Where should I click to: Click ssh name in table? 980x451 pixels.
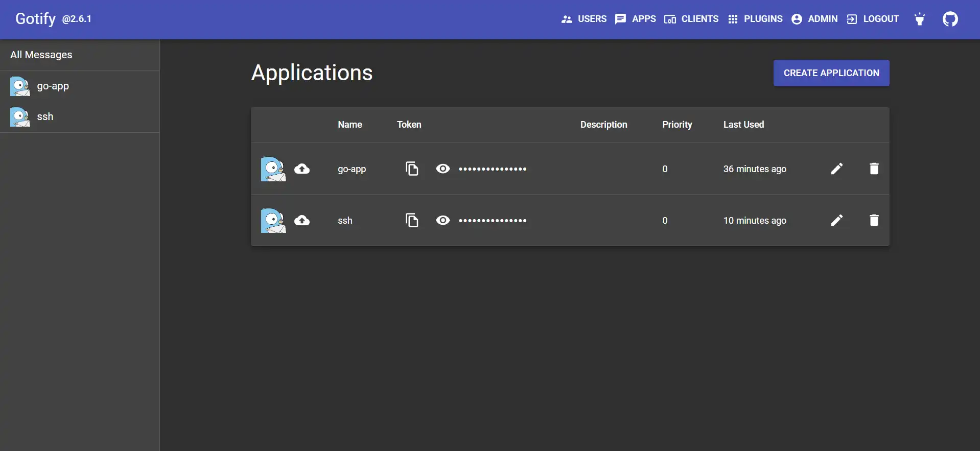[345, 221]
